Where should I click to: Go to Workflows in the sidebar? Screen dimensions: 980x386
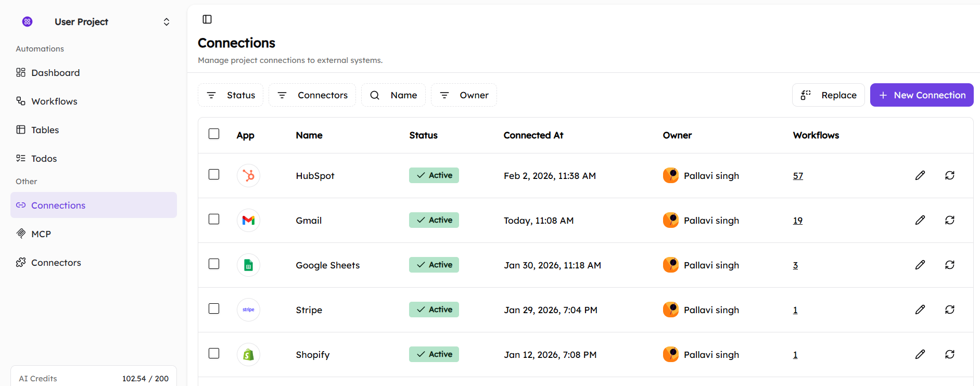(x=54, y=101)
